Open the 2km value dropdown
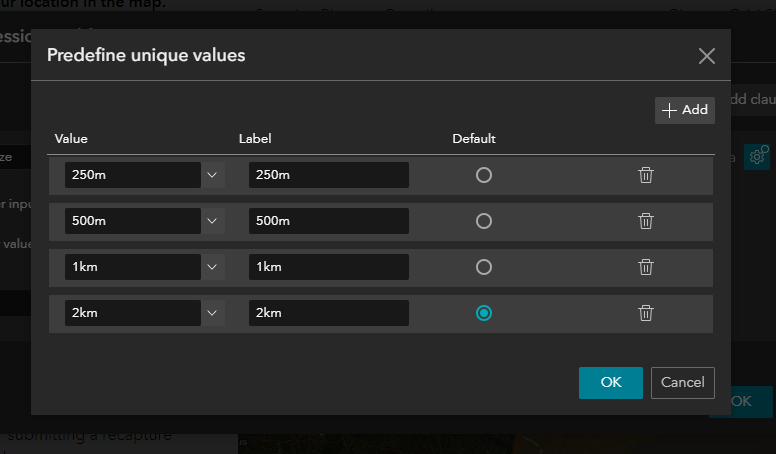Image resolution: width=776 pixels, height=454 pixels. tap(212, 313)
